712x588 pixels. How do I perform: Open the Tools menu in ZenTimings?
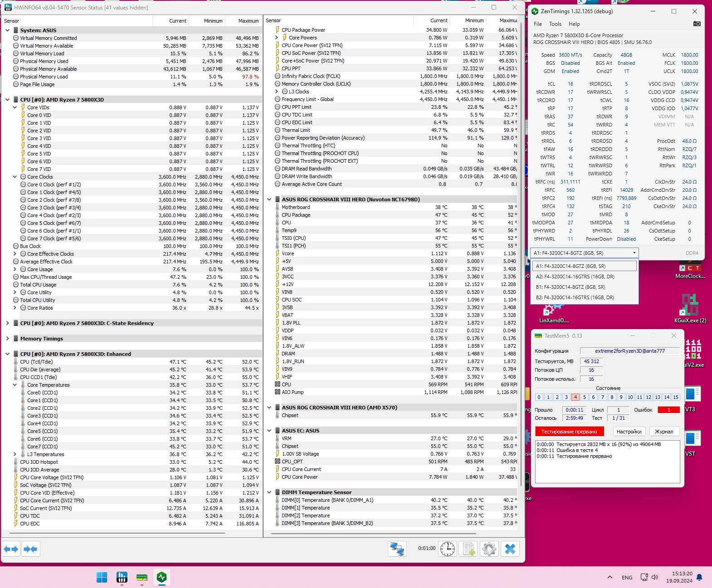click(x=555, y=24)
